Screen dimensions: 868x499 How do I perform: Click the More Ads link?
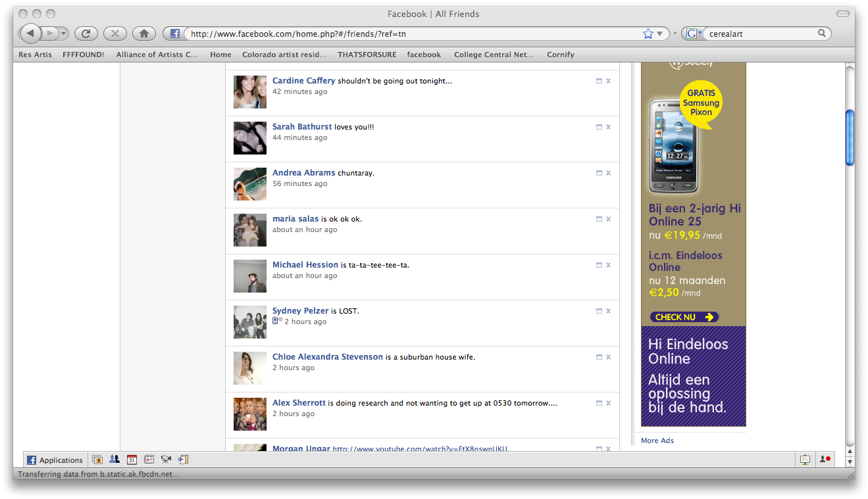(x=657, y=440)
